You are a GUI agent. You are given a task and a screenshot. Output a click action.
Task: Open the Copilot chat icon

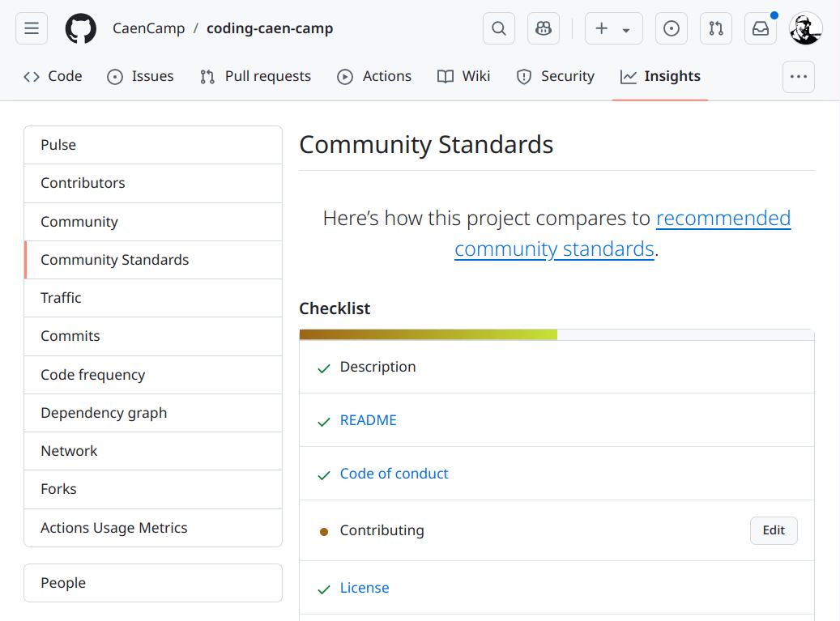coord(544,28)
